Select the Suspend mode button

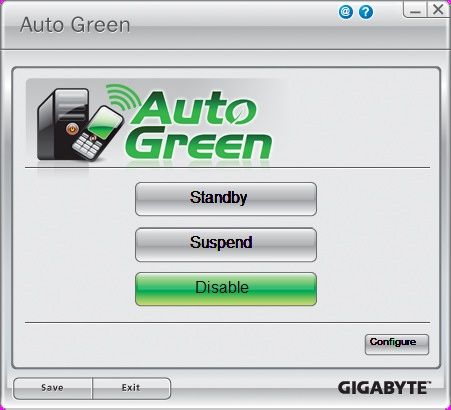tap(226, 244)
